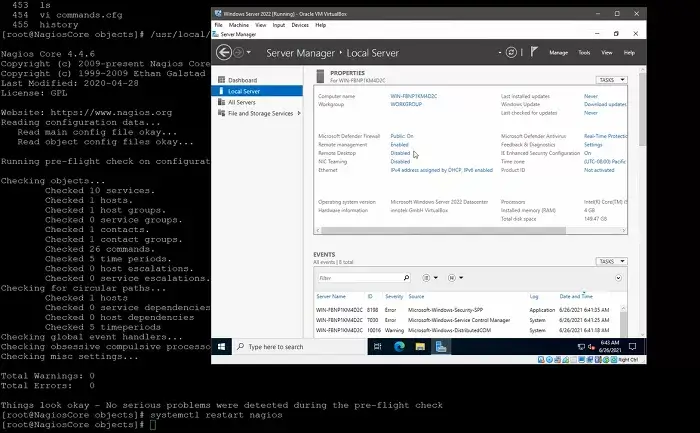700x433 pixels.
Task: Open VirtualBox Devices menu
Action: [300, 25]
